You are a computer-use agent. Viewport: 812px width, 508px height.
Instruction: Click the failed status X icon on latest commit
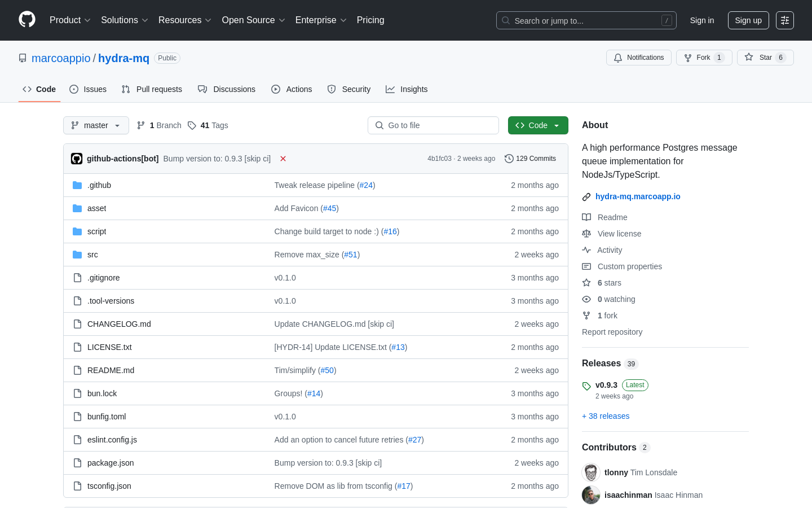click(283, 159)
